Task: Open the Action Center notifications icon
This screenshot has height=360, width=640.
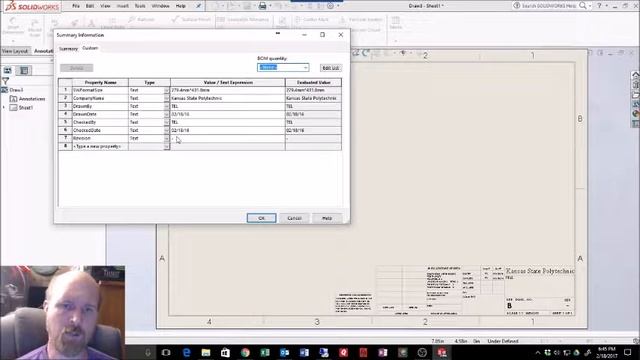Action: (628, 353)
